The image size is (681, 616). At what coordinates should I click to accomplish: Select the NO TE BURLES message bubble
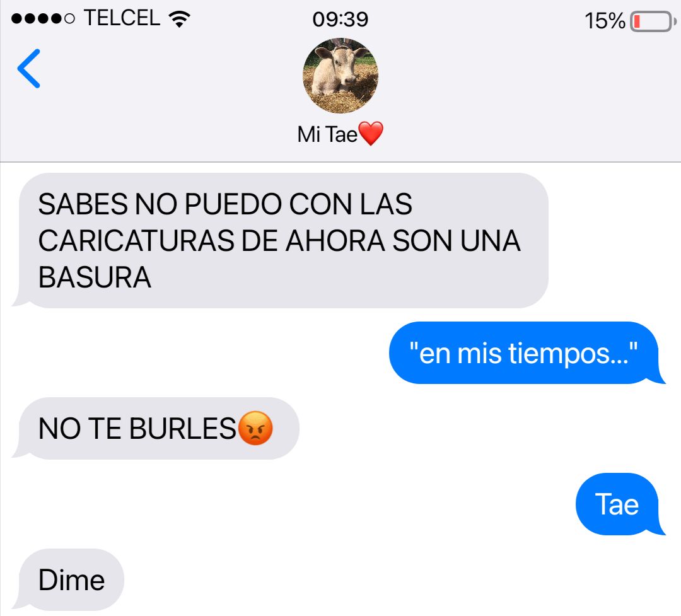tap(155, 428)
